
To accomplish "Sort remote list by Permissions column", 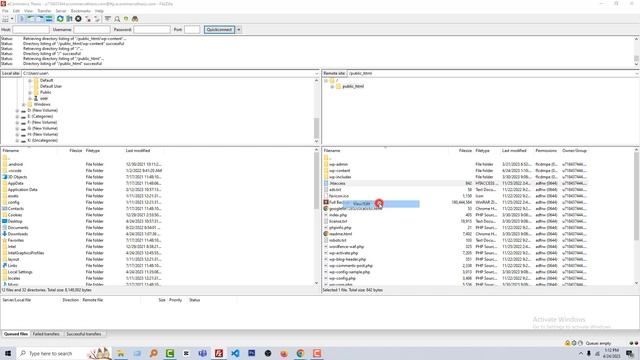I will coord(546,151).
